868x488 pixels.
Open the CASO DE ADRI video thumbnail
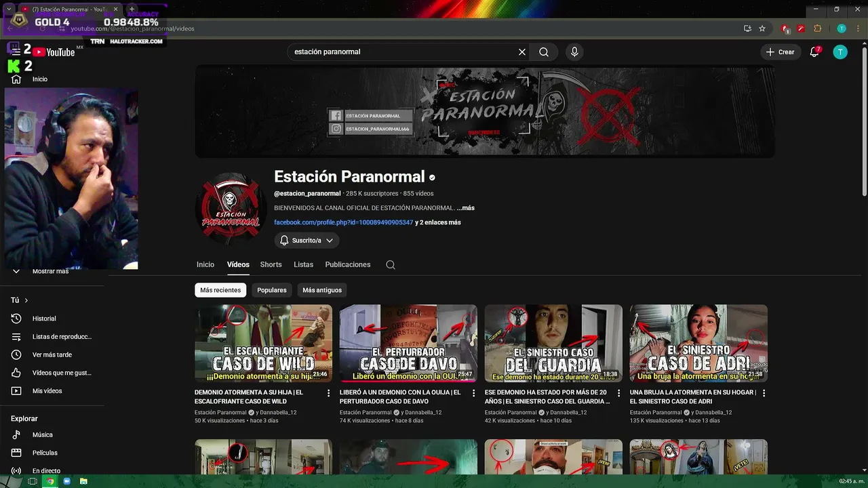pos(698,343)
